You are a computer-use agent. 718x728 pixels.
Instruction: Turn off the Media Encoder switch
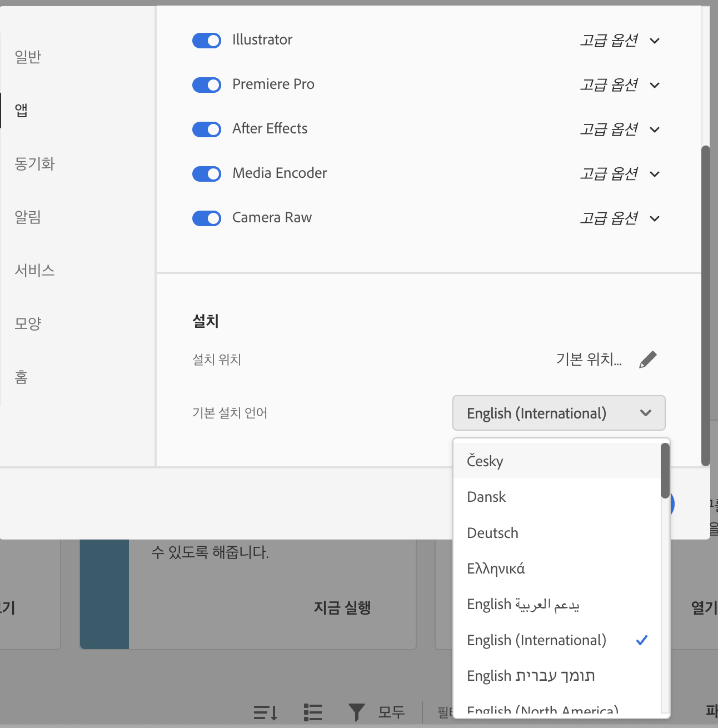pos(207,173)
